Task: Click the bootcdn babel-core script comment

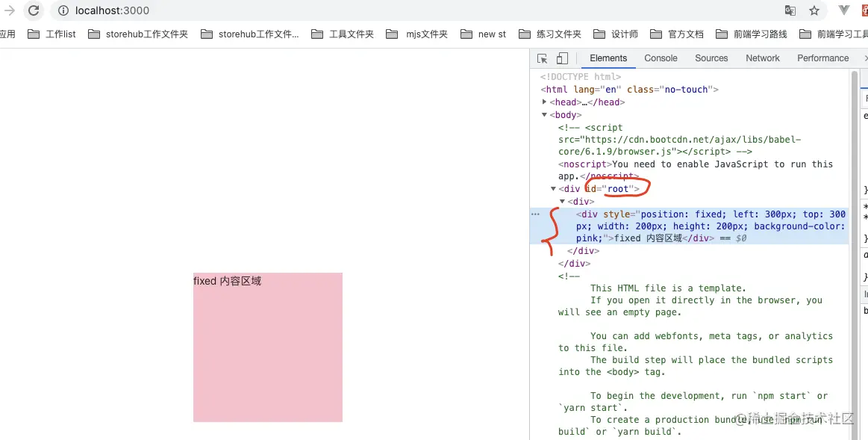Action: [x=679, y=140]
